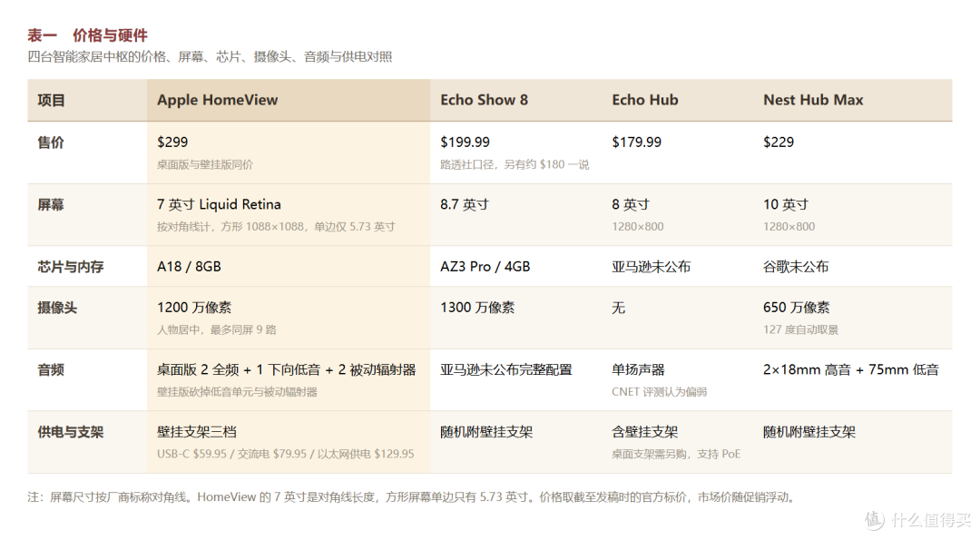Select the "路透社口径，另有约 $180 一说" note
980x540 pixels.
[x=514, y=164]
